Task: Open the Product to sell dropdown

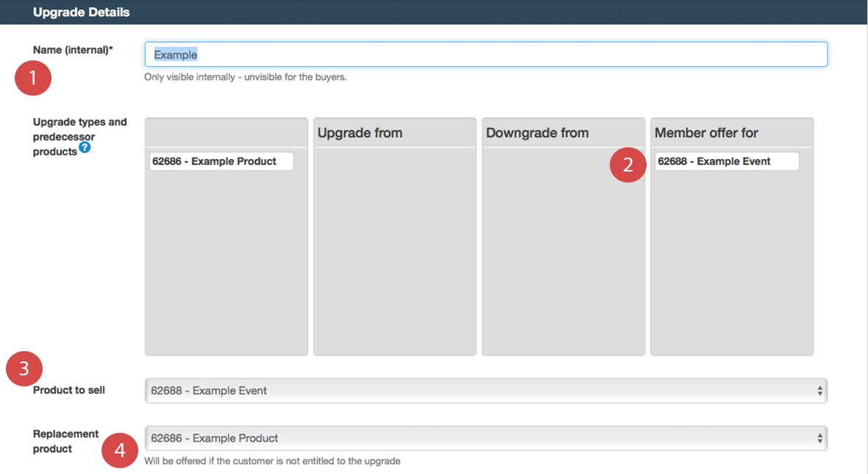Action: [485, 391]
